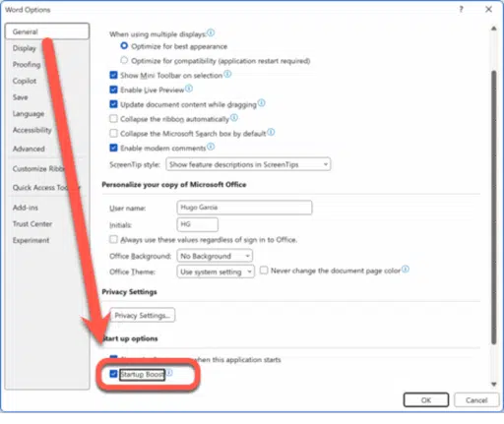Viewport: 504px width, 424px height.
Task: Open the Office Theme dropdown
Action: pos(216,272)
